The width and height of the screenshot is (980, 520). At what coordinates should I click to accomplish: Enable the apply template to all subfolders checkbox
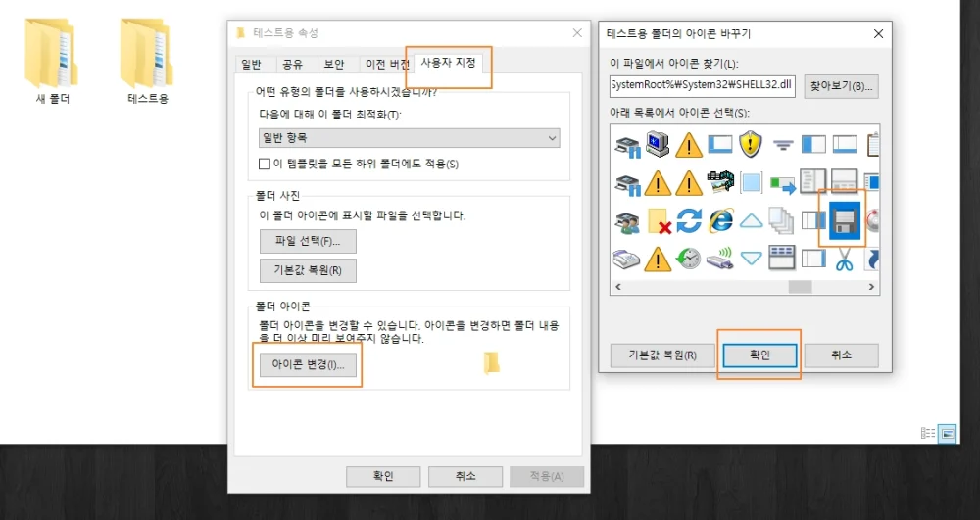click(x=264, y=164)
